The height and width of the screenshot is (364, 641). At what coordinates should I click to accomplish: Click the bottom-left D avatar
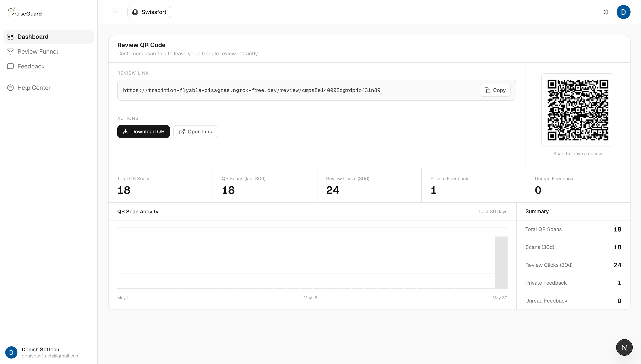(11, 352)
